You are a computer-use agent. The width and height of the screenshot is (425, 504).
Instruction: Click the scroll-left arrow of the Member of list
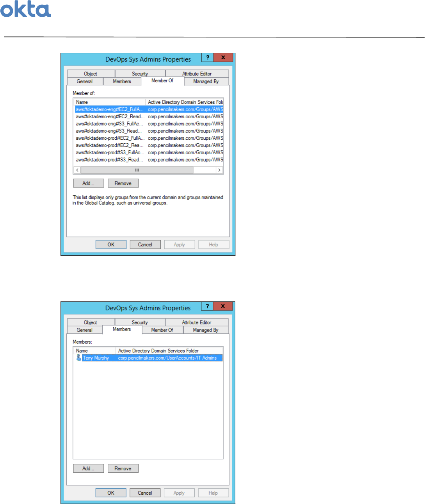(77, 170)
